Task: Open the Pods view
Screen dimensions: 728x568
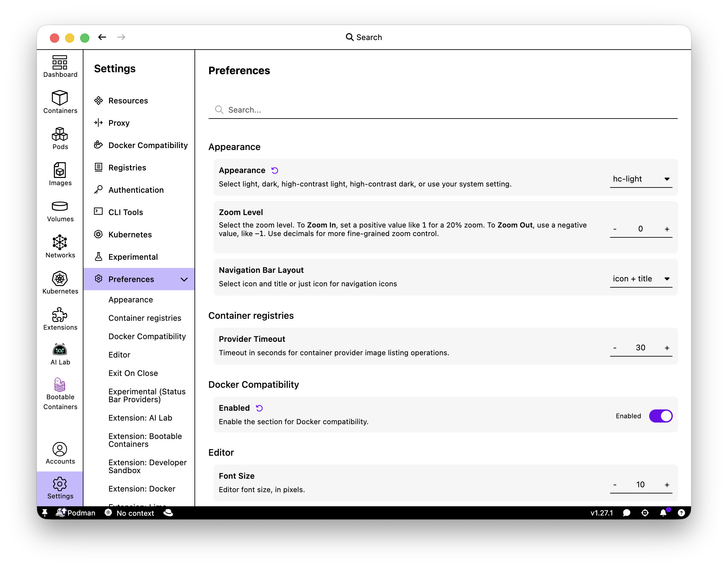Action: [x=60, y=138]
